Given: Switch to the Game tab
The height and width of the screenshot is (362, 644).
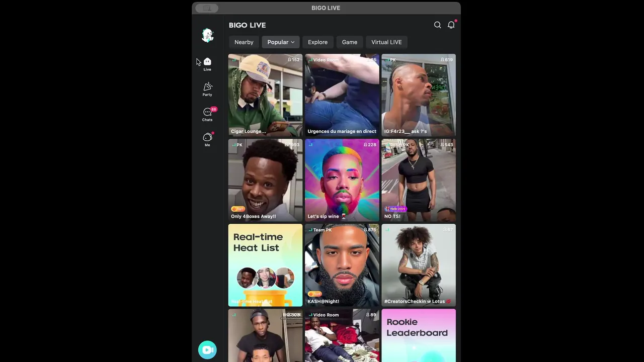Looking at the screenshot, I should point(350,42).
